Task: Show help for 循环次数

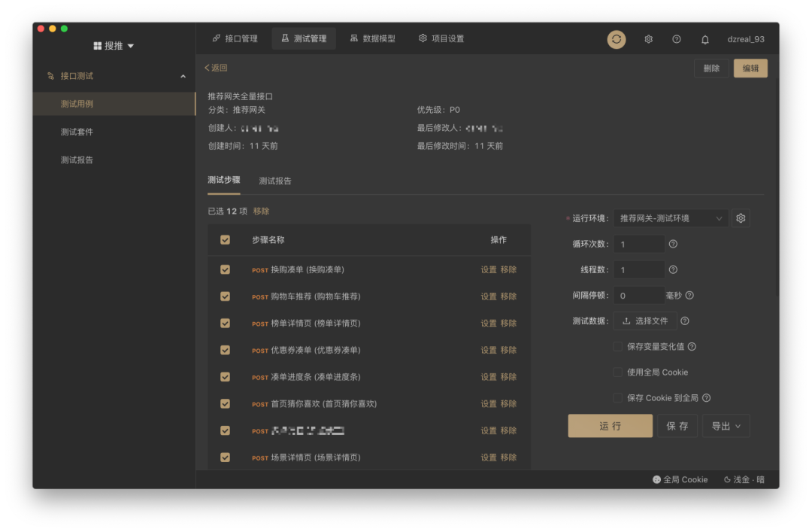Action: point(673,244)
